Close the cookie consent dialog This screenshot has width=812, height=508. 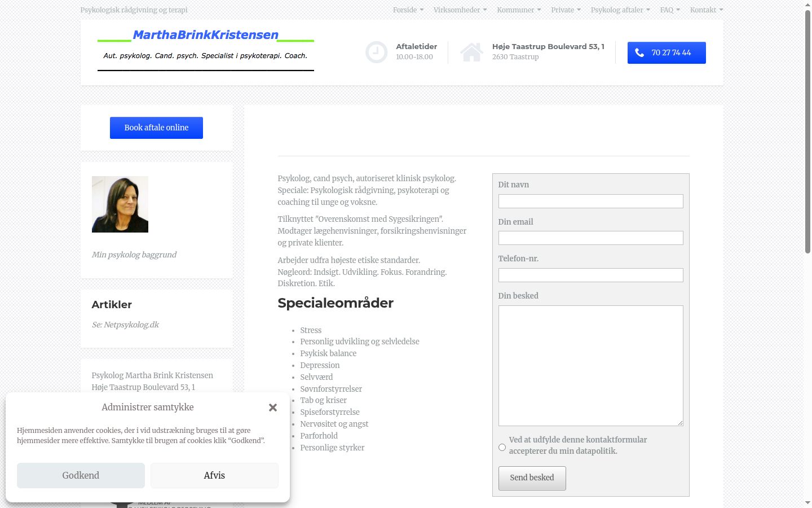click(x=273, y=408)
